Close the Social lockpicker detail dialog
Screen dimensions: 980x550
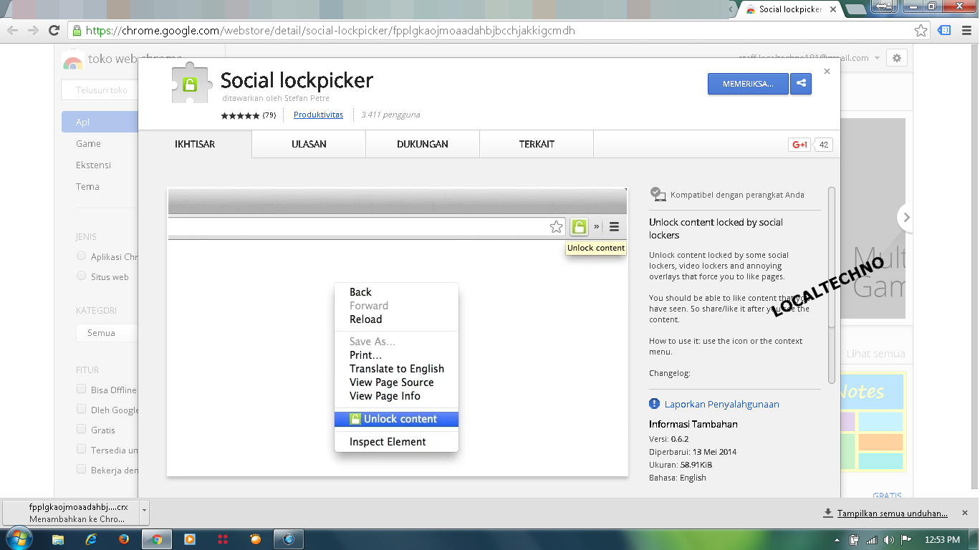(x=827, y=72)
